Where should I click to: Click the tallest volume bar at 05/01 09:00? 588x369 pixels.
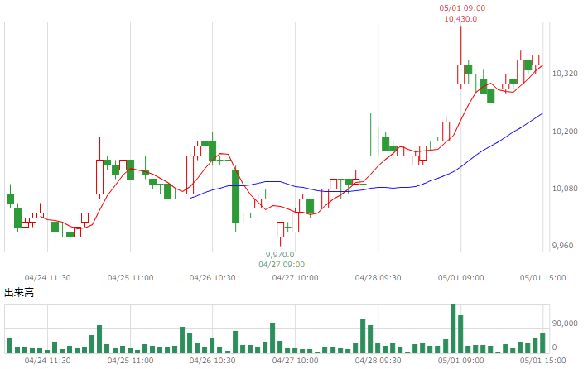coord(453,329)
